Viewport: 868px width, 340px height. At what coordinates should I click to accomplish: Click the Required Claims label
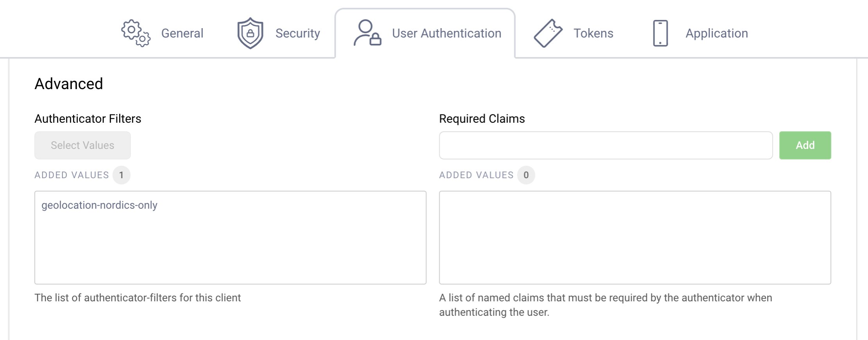point(482,119)
